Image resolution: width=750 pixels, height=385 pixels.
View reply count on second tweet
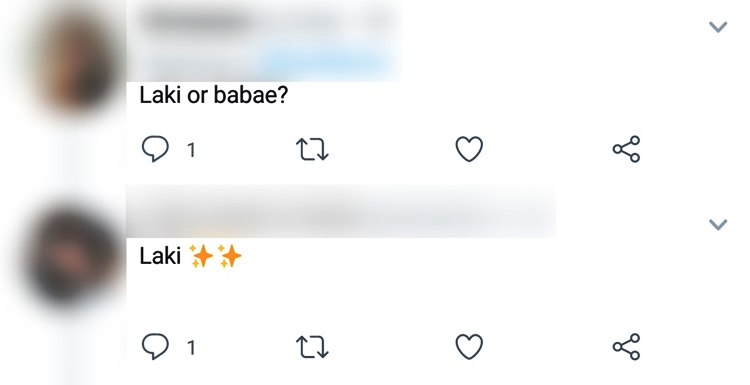(191, 348)
